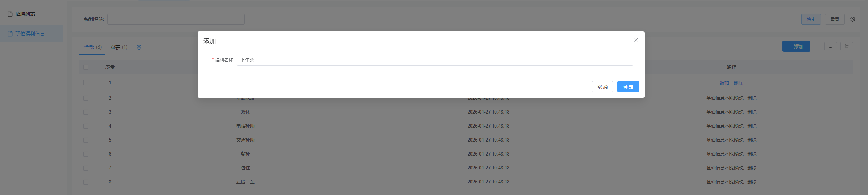Screen dimensions: 868x195
Task: Confirm with the 确定 button
Action: (628, 87)
